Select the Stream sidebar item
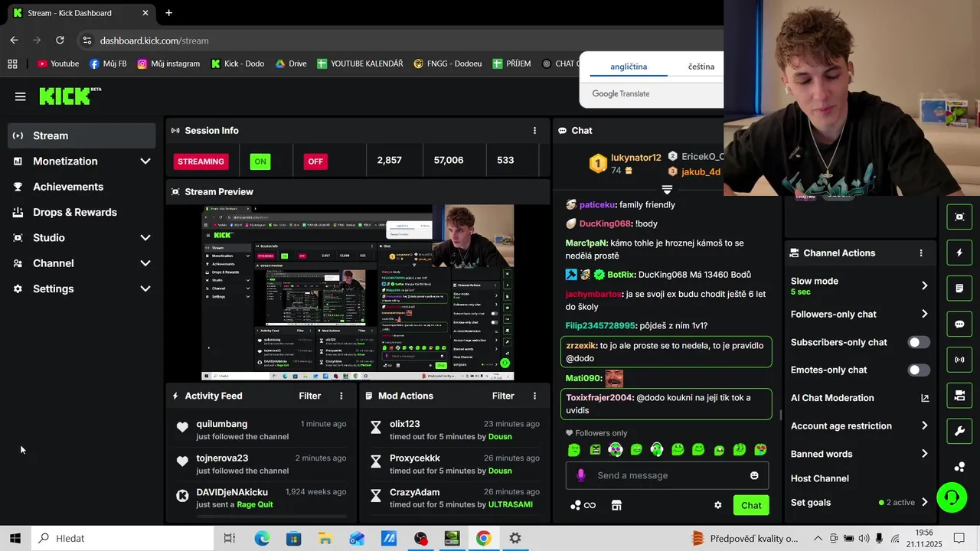This screenshot has height=551, width=980. point(81,135)
